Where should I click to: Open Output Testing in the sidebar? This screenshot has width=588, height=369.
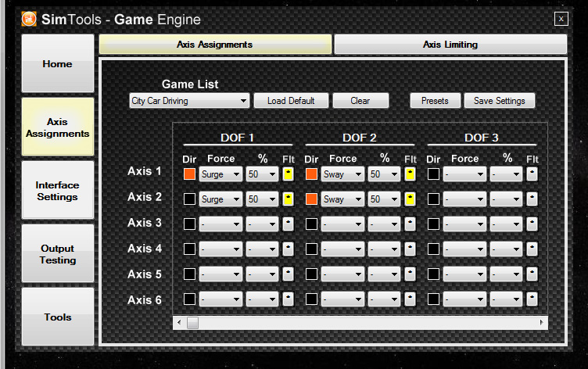58,254
